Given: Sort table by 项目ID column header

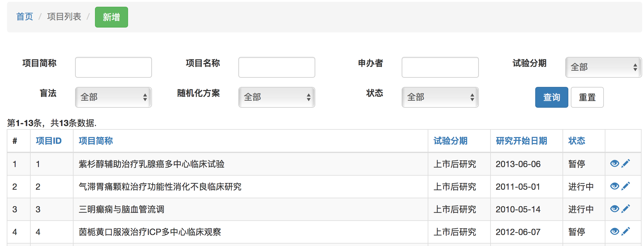Looking at the screenshot, I should point(49,141).
